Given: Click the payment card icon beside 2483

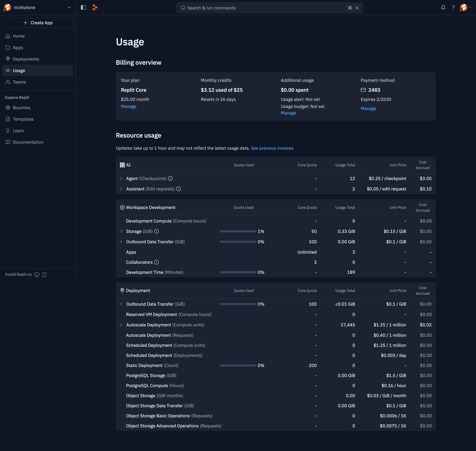Looking at the screenshot, I should [x=363, y=90].
